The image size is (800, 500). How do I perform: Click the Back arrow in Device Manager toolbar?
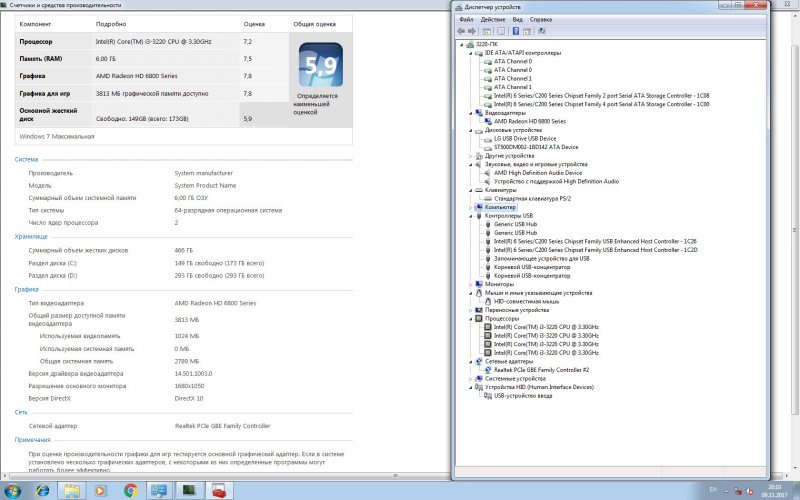[463, 31]
